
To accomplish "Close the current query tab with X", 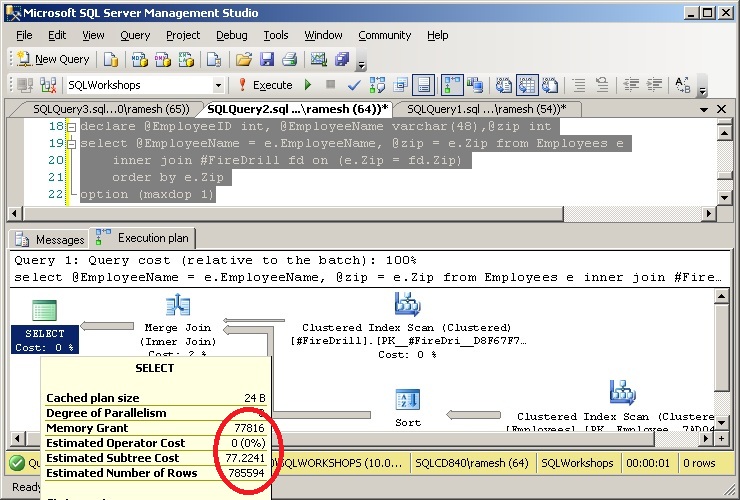I will pos(721,109).
